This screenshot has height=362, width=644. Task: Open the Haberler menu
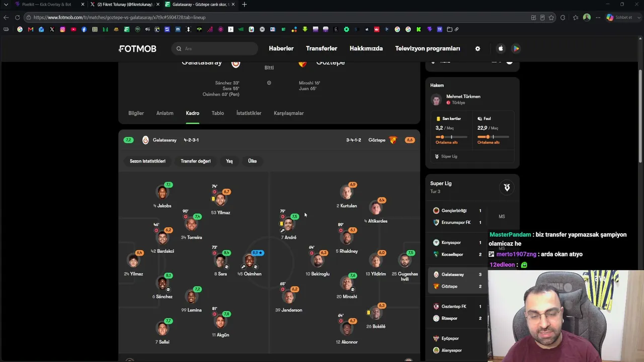tap(281, 49)
